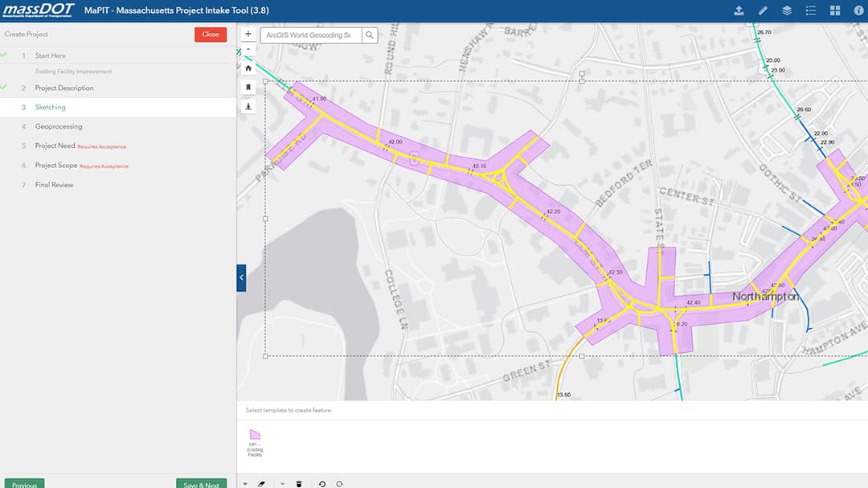The width and height of the screenshot is (868, 488).
Task: Click the 42.00 mile marker label
Action: 395,141
